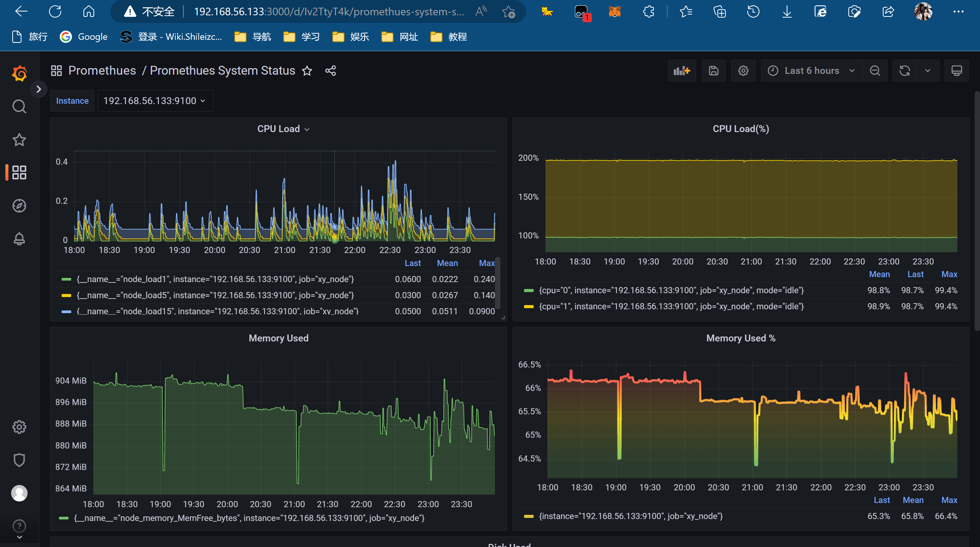Screen dimensions: 980x547
Task: Toggle cpu="1" idle series in legend
Action: tap(671, 307)
